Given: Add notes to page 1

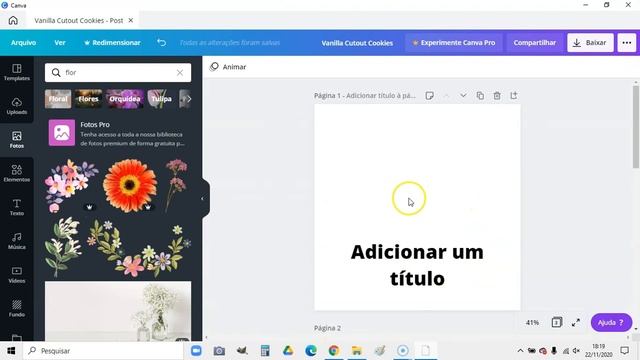Looking at the screenshot, I should click(429, 96).
